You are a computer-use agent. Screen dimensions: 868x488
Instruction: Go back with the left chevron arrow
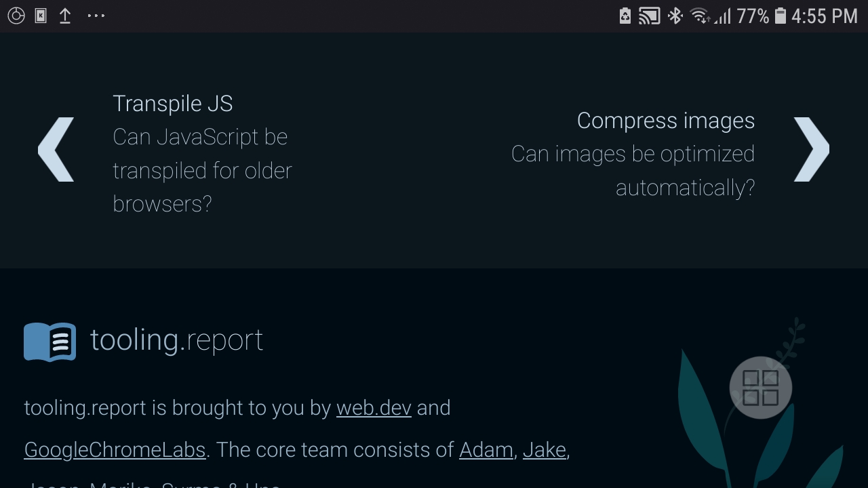(x=56, y=149)
